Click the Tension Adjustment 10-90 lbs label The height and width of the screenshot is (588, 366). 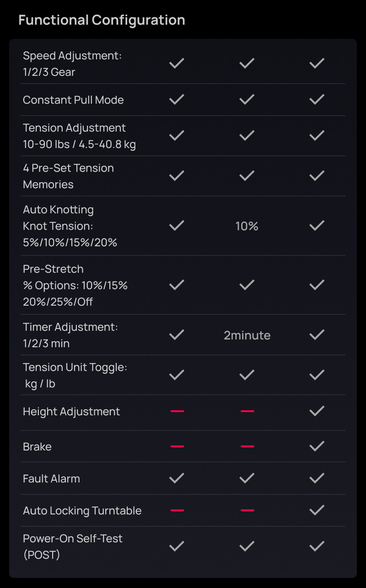[x=79, y=136]
